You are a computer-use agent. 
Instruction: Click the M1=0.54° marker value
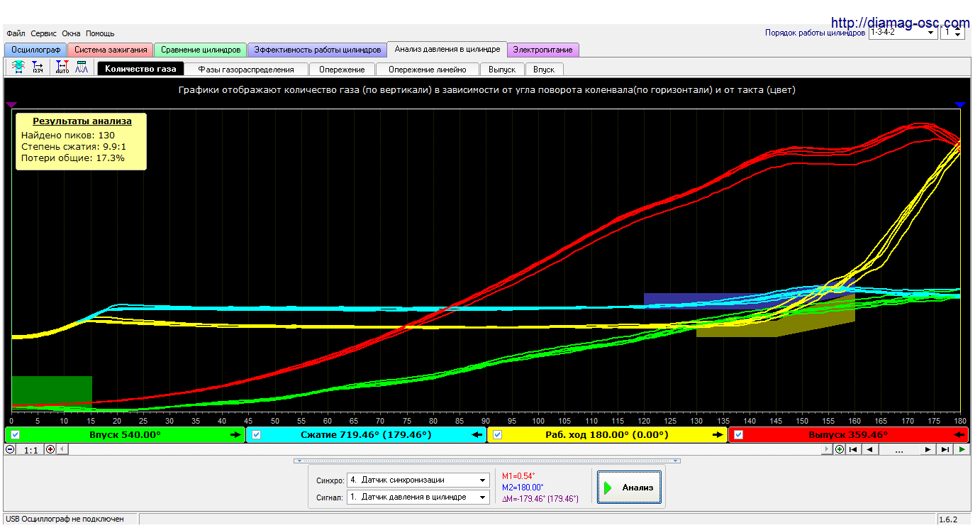click(x=518, y=476)
